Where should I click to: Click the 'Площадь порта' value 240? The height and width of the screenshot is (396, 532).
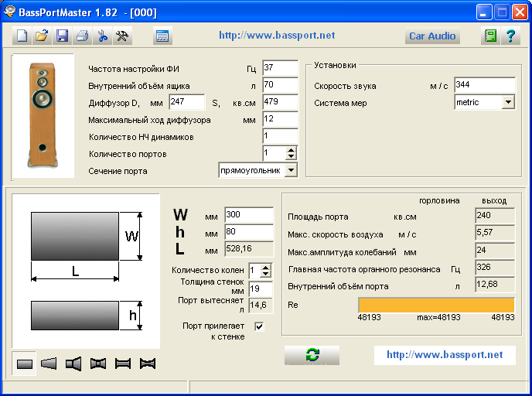[x=495, y=216]
